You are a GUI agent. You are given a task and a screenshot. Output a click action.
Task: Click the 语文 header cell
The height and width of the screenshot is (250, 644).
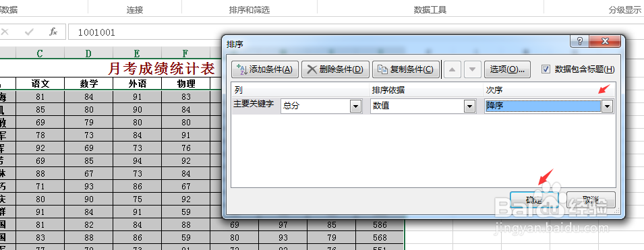(40, 84)
